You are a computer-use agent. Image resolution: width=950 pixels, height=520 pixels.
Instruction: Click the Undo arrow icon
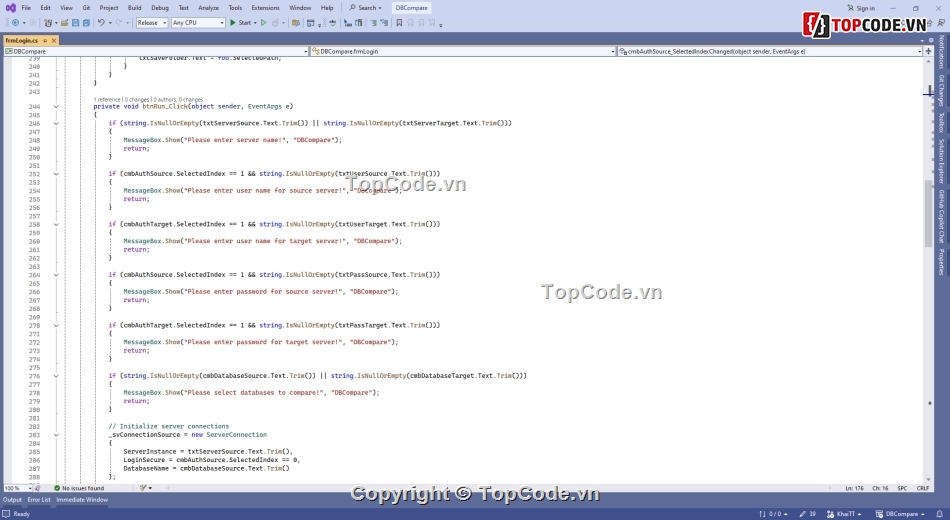coord(101,22)
